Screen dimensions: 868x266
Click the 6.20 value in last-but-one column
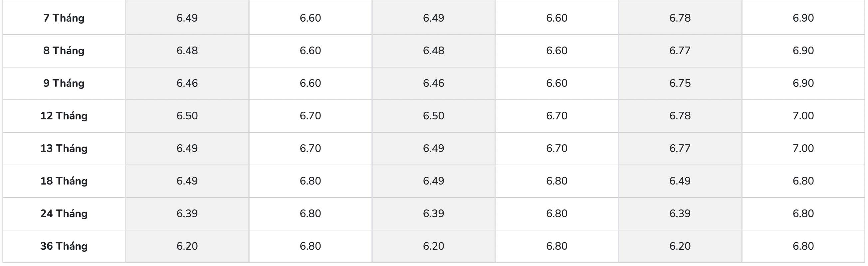click(x=680, y=246)
